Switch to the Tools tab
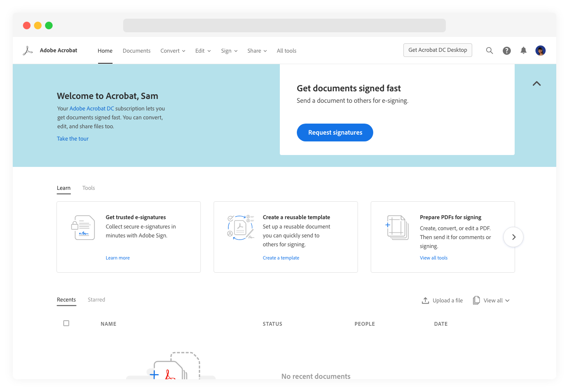Viewport: 569px width, 392px height. pos(89,188)
